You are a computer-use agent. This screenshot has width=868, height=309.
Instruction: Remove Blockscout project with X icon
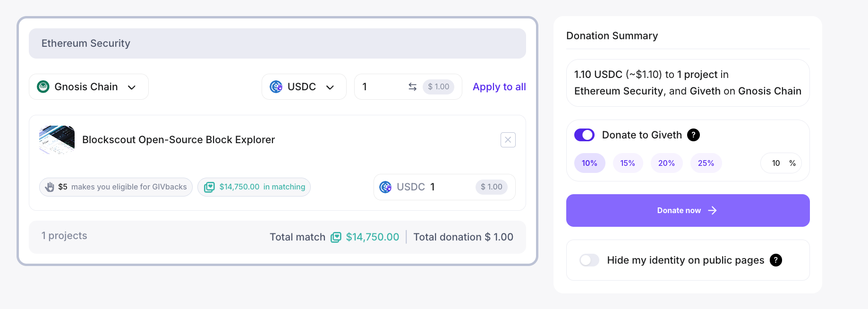(508, 140)
